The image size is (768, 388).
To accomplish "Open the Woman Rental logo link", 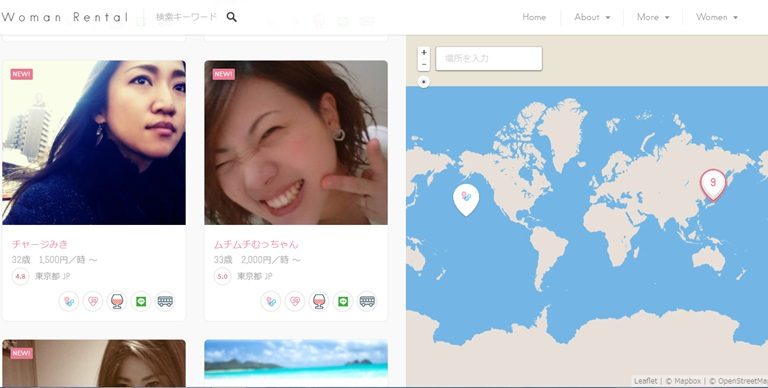I will (x=65, y=17).
